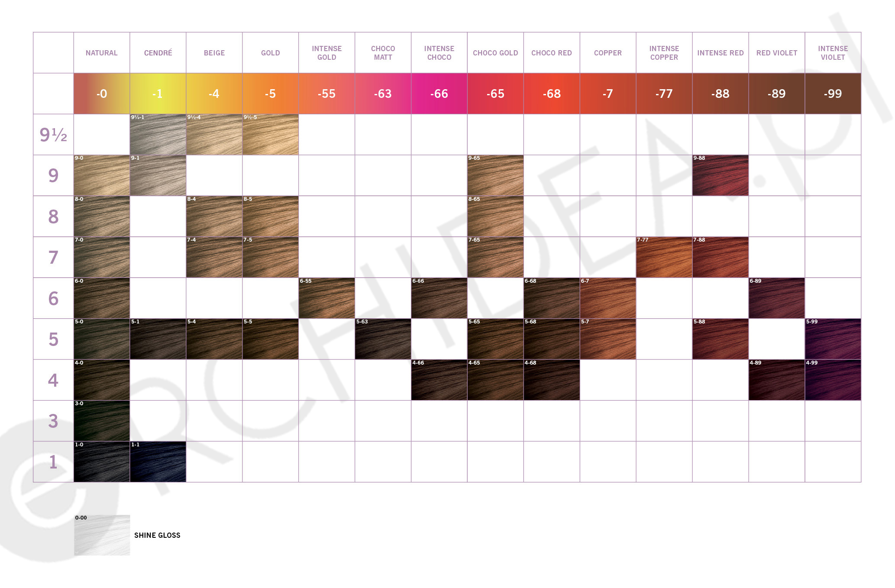Screen dimensions: 895x588
Task: Pick the 5-1 cendré swatch
Action: (158, 339)
